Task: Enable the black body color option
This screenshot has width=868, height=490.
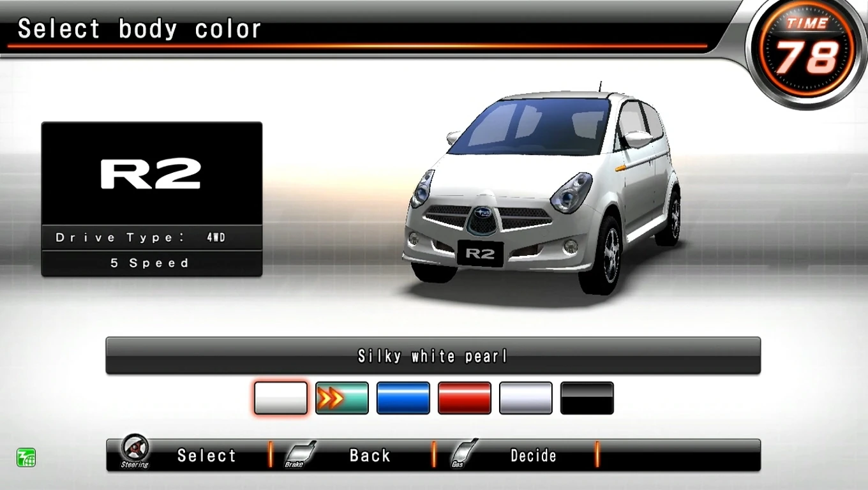Action: click(x=587, y=398)
